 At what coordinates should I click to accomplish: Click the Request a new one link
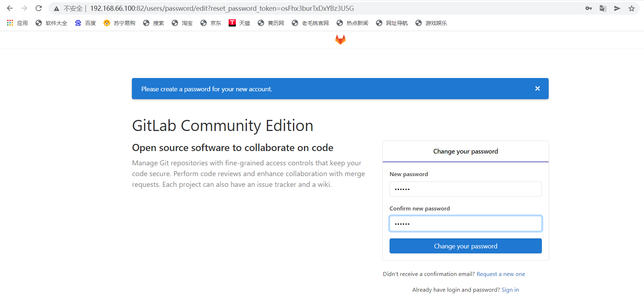click(501, 274)
